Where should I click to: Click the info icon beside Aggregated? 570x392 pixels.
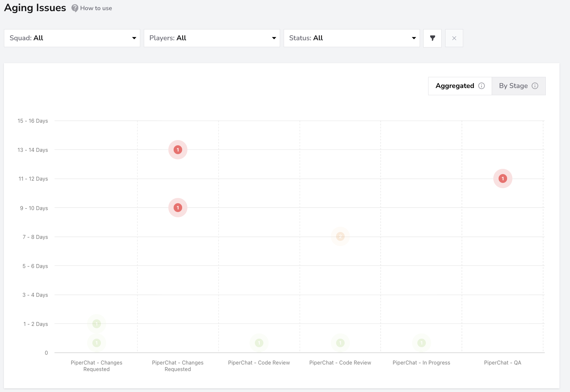(x=482, y=86)
